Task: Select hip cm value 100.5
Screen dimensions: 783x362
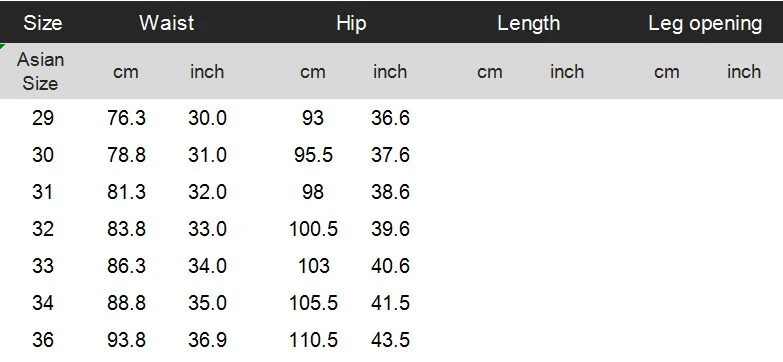Action: (313, 229)
